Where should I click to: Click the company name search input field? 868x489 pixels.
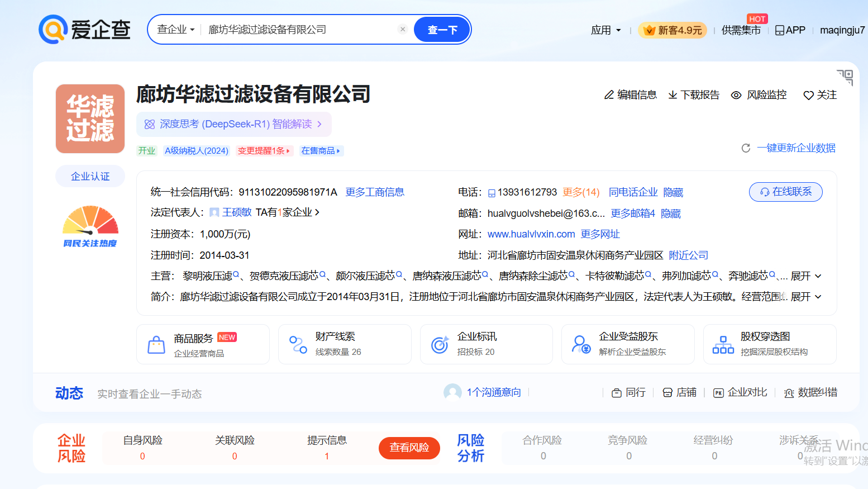(301, 30)
